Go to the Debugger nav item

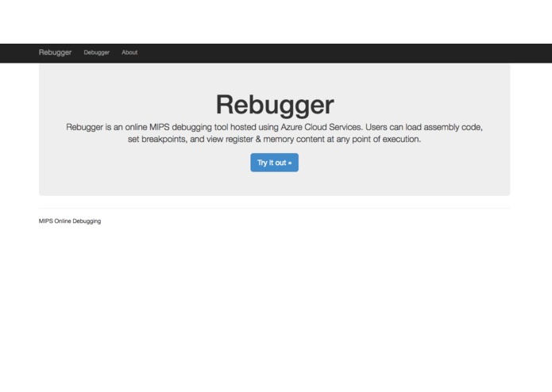pos(96,52)
